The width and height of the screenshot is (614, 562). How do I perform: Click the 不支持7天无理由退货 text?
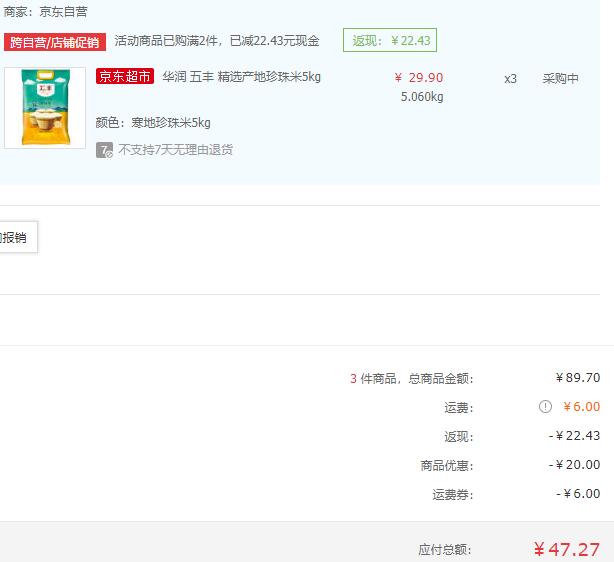click(x=175, y=150)
